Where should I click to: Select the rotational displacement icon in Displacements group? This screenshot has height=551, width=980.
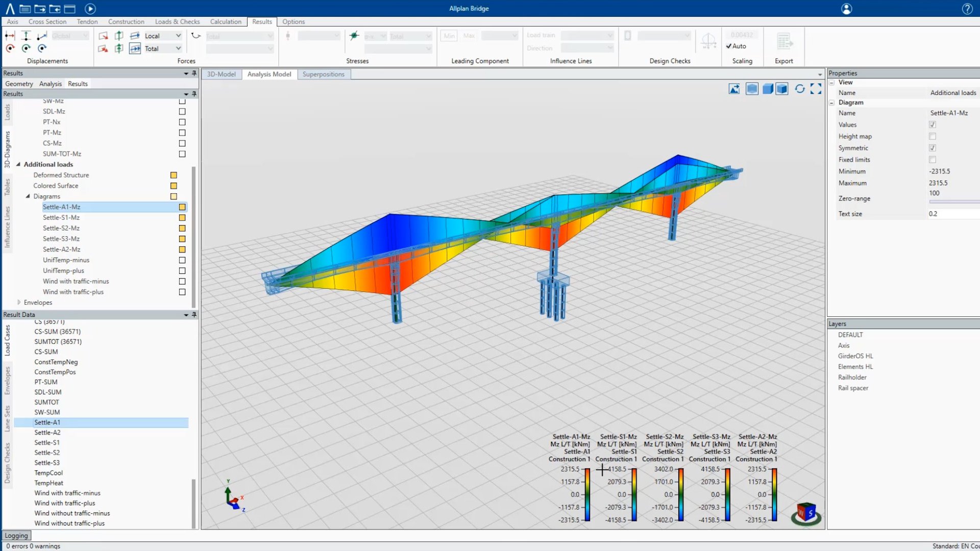[10, 48]
